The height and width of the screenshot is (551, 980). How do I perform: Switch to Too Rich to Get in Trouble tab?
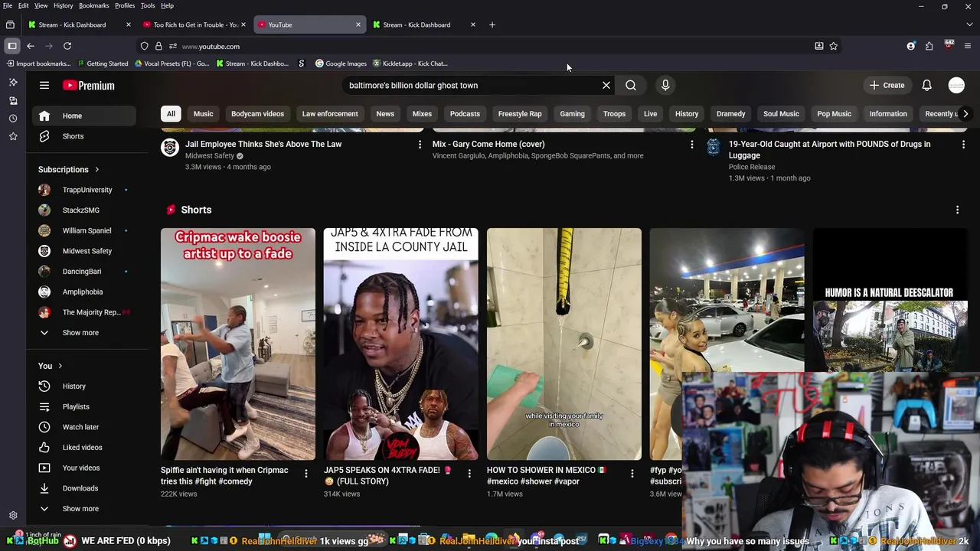[x=194, y=24]
